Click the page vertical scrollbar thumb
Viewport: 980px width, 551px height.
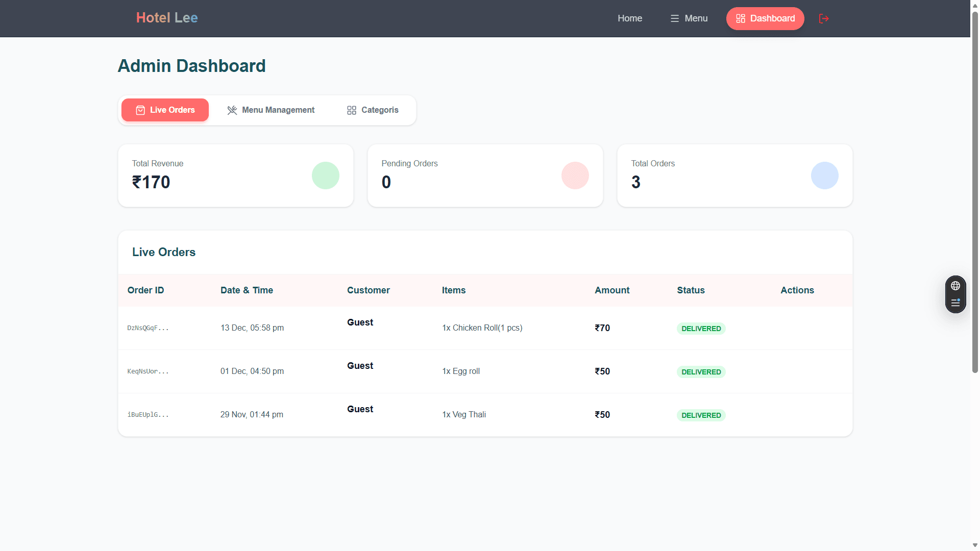point(975,192)
